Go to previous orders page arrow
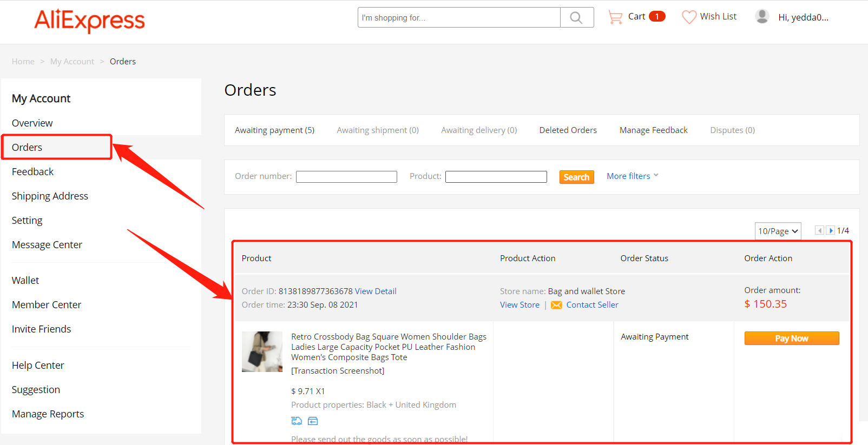The width and height of the screenshot is (868, 445). 819,230
